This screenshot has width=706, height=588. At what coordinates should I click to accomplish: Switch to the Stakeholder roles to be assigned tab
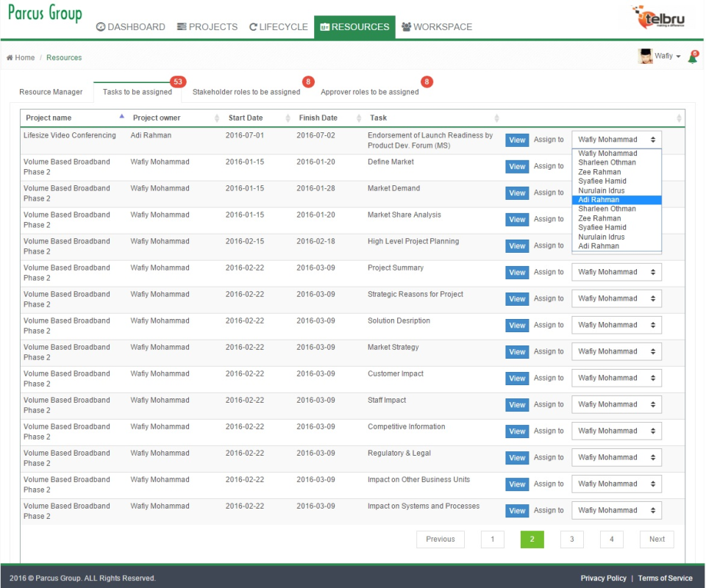(x=246, y=93)
